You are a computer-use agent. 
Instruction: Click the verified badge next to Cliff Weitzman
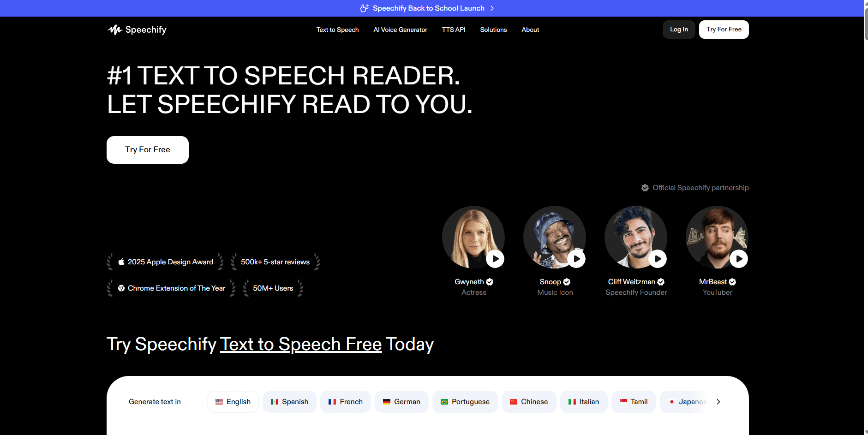661,282
